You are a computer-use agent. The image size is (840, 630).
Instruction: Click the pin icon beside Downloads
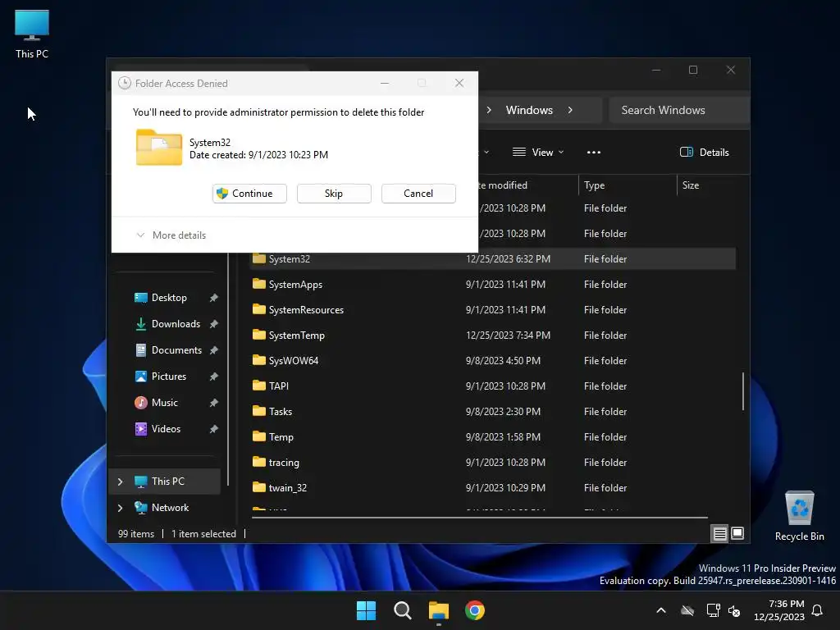214,324
